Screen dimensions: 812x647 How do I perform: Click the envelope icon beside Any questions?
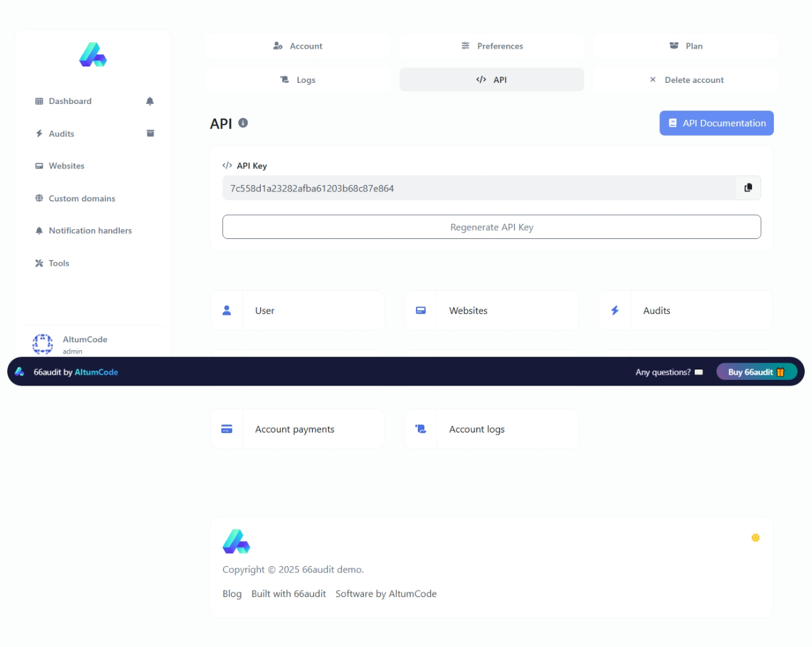pos(699,373)
